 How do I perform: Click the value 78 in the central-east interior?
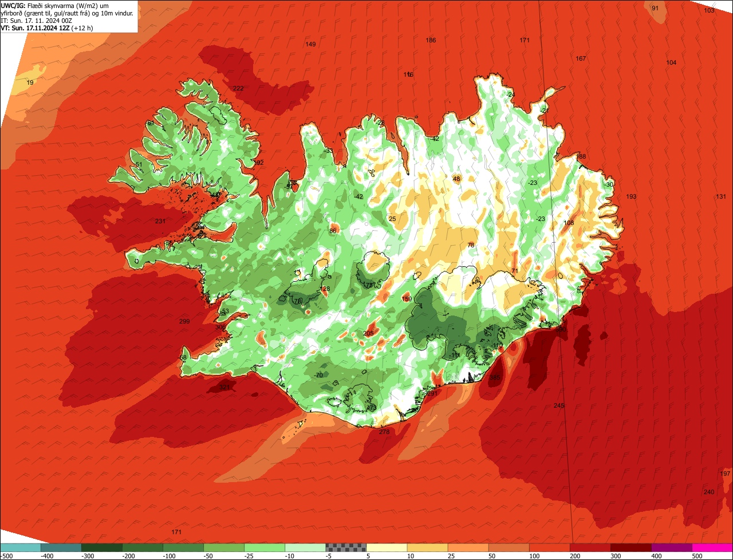pos(471,245)
